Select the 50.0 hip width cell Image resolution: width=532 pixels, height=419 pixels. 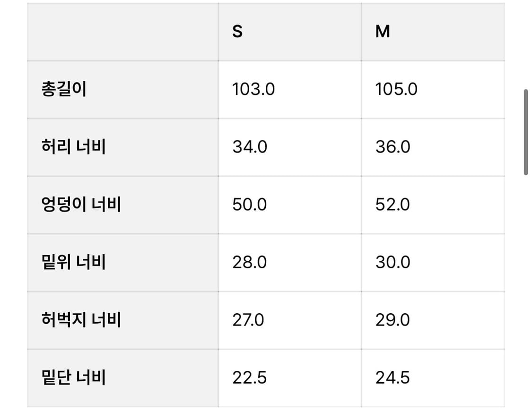290,205
